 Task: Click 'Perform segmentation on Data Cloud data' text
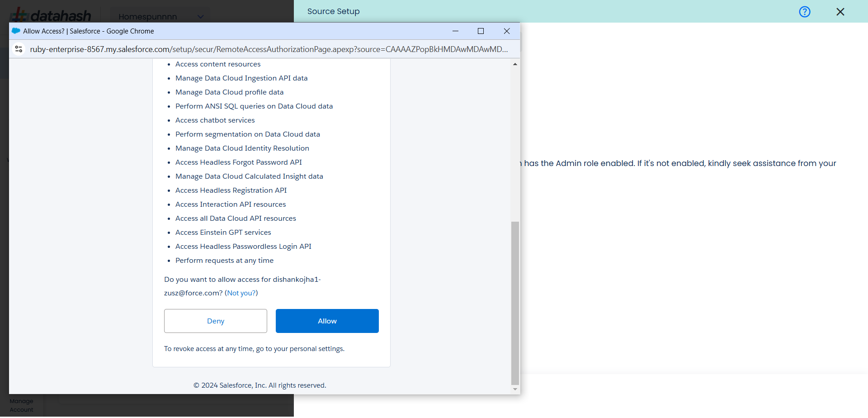pos(248,134)
